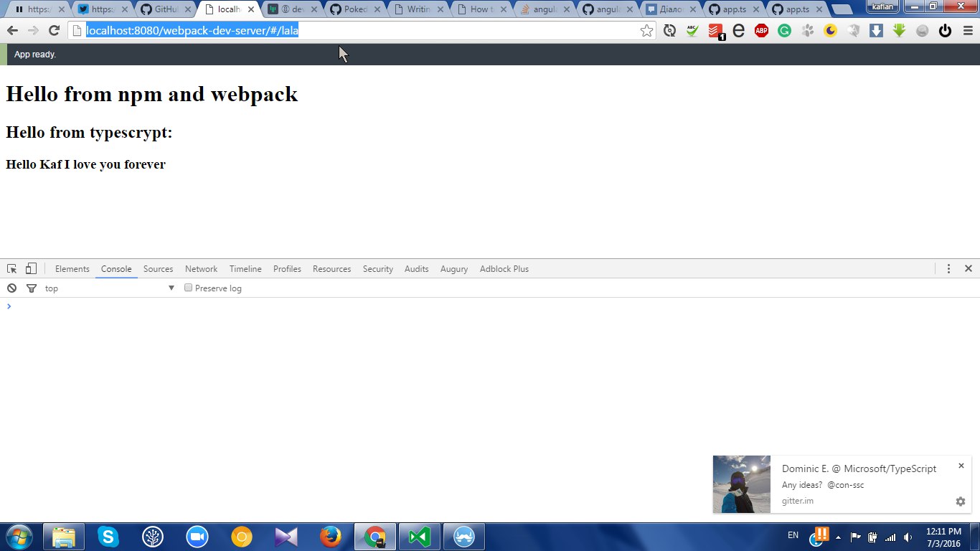Image resolution: width=980 pixels, height=551 pixels.
Task: Switch to the Twitter browser tab
Action: pyautogui.click(x=101, y=9)
